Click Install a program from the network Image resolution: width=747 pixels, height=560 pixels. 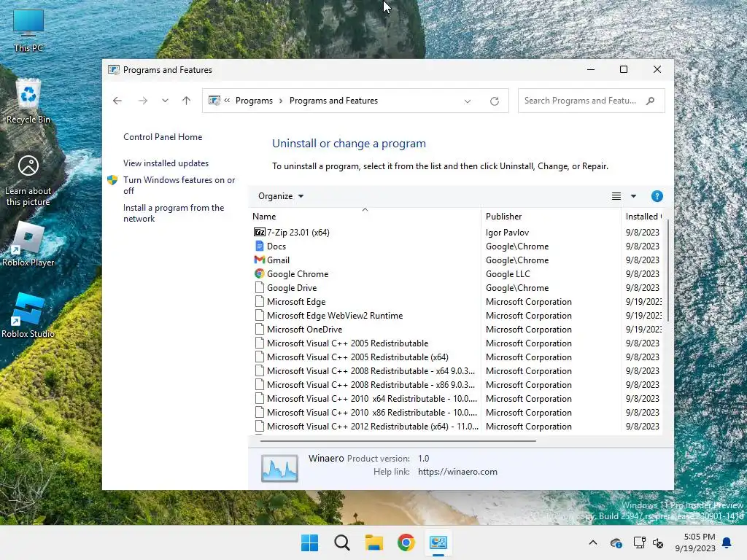[174, 214]
